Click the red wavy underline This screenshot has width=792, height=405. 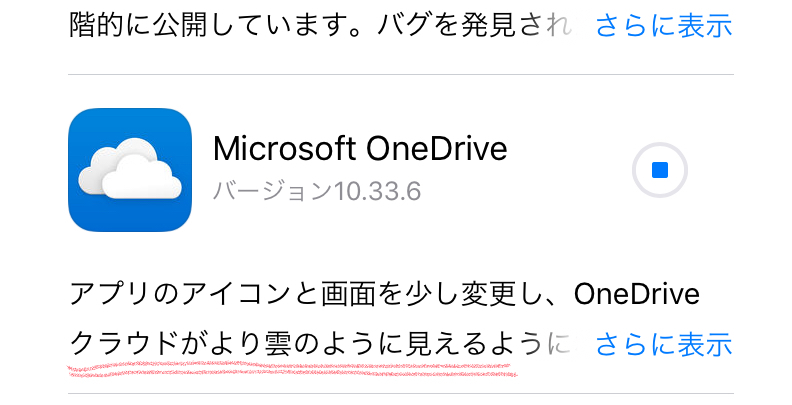[290, 370]
